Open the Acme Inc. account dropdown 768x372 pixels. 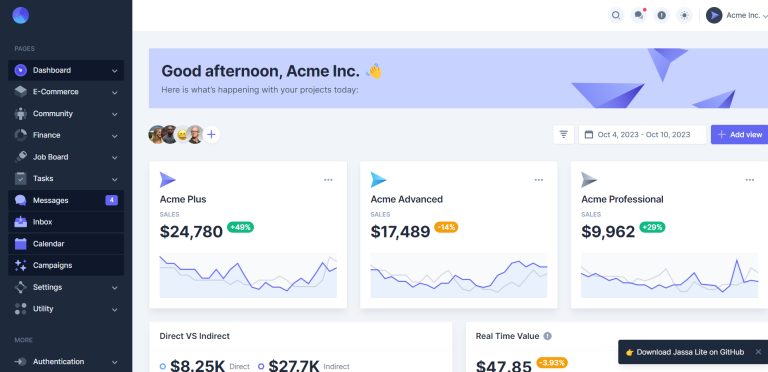pos(737,15)
